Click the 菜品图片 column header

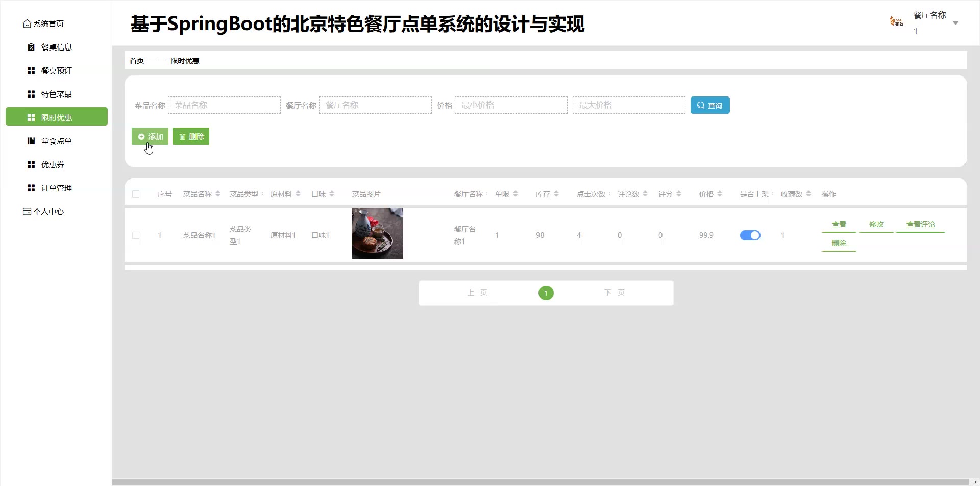366,194
